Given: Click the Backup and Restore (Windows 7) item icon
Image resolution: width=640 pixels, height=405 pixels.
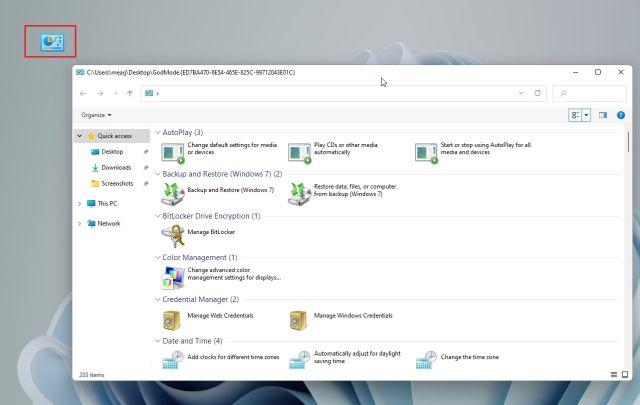Looking at the screenshot, I should 173,194.
